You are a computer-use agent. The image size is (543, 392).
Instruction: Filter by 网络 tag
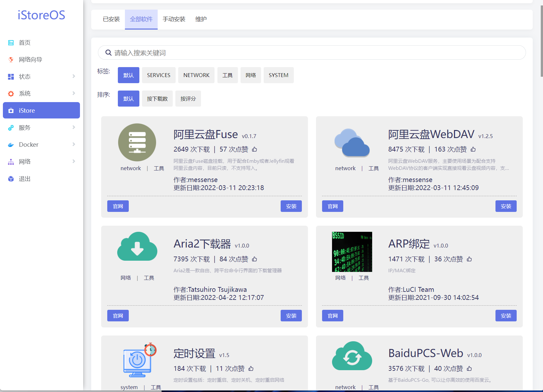point(251,75)
